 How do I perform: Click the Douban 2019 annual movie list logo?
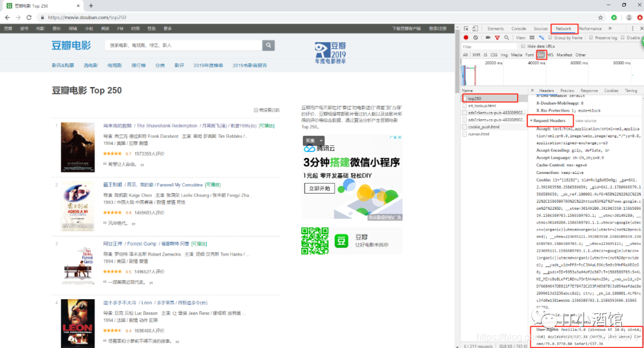[x=330, y=52]
